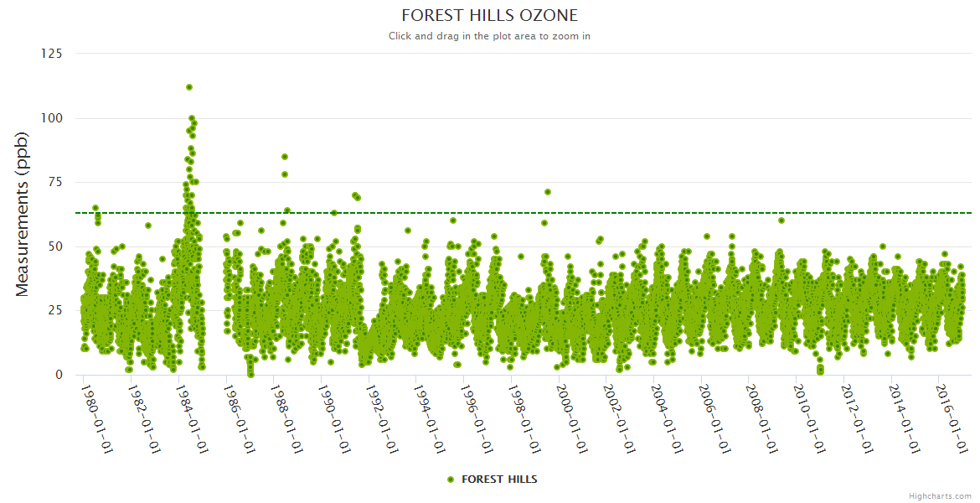980x503 pixels.
Task: Click the isolated 71 ppb point near 1999
Action: [x=548, y=192]
